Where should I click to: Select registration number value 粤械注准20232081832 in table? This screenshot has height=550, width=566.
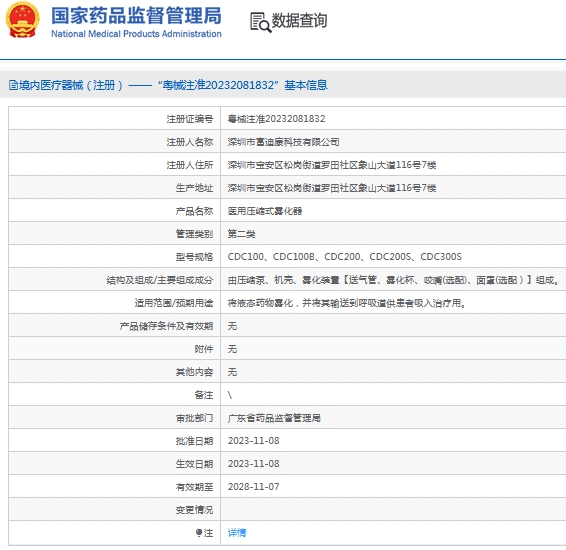point(277,119)
